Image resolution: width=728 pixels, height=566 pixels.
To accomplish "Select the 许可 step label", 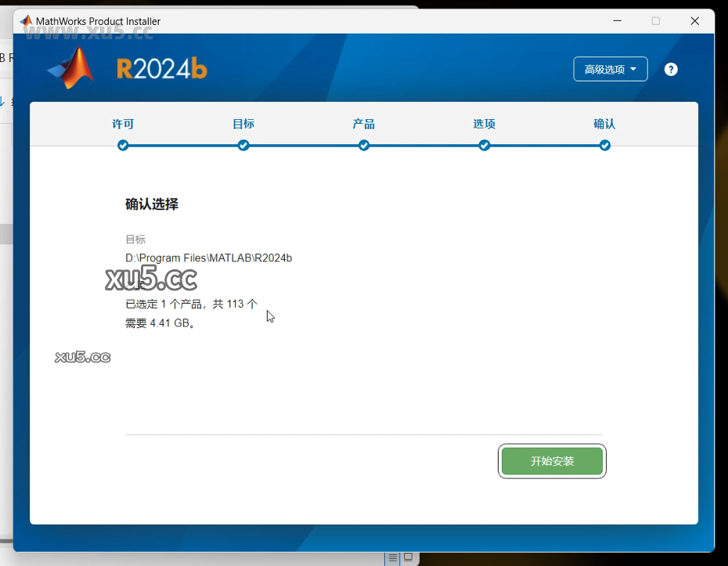I will click(123, 123).
